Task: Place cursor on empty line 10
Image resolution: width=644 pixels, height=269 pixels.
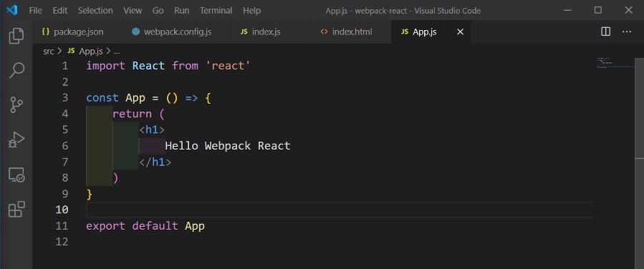Action: (340, 210)
